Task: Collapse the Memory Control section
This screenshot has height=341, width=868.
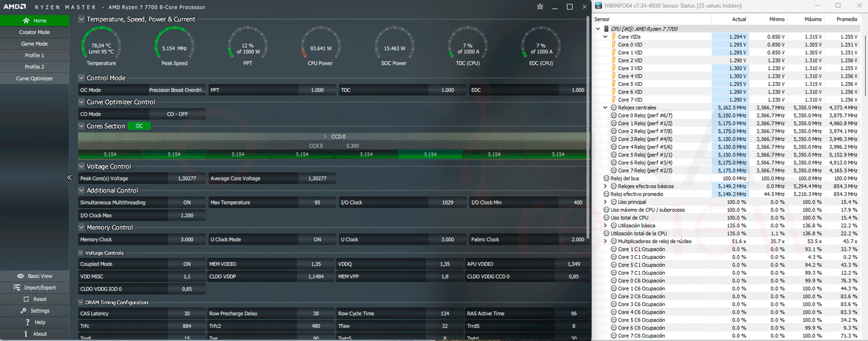Action: tap(82, 227)
